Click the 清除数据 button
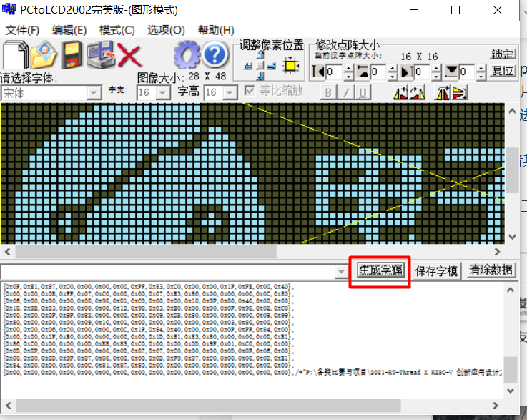This screenshot has width=527, height=420. tap(491, 270)
